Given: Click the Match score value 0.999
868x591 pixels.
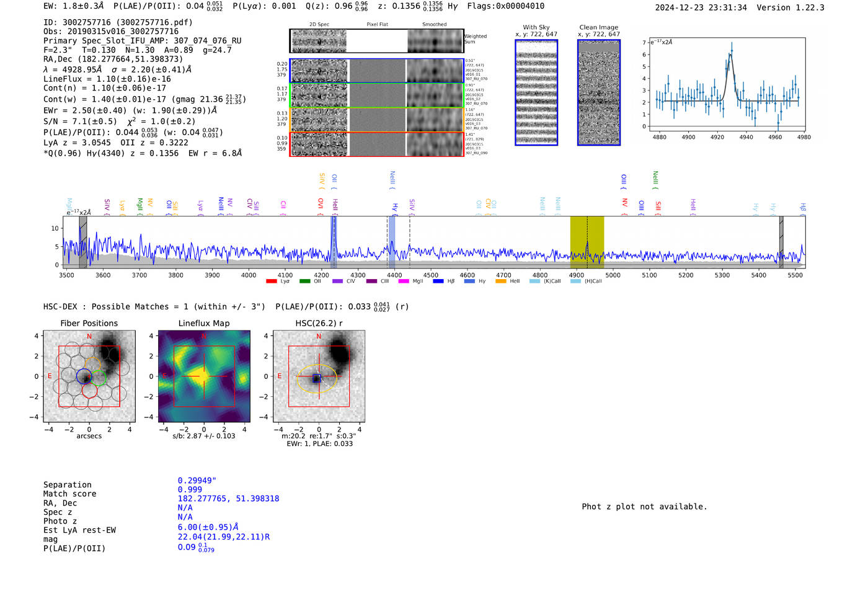Looking at the screenshot, I should (x=190, y=490).
